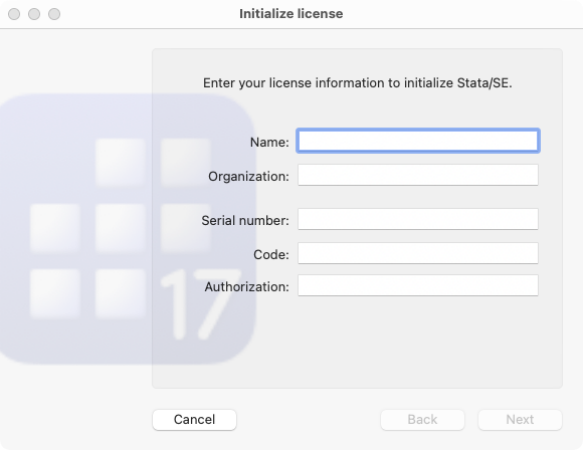Select the Organization input box
The height and width of the screenshot is (451, 584).
click(x=418, y=175)
